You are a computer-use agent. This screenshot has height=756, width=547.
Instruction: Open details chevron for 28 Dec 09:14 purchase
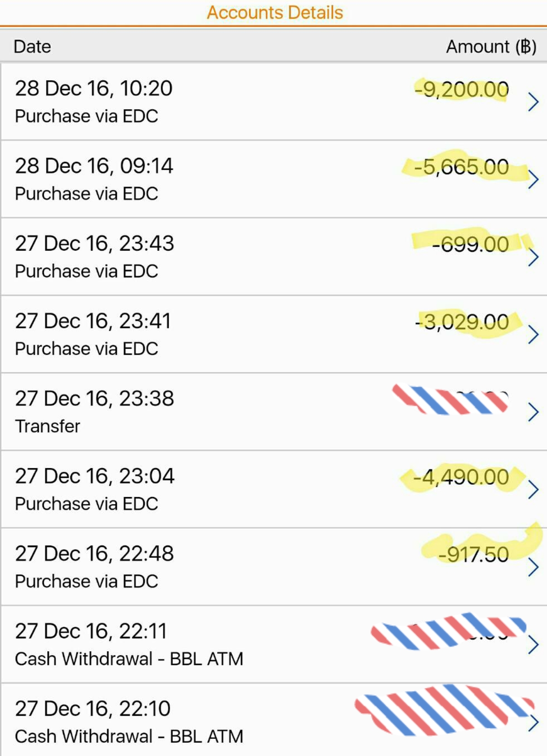pyautogui.click(x=533, y=180)
